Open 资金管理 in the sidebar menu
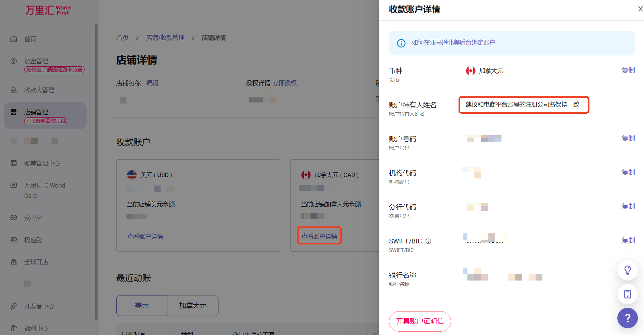The height and width of the screenshot is (335, 644). [36, 61]
